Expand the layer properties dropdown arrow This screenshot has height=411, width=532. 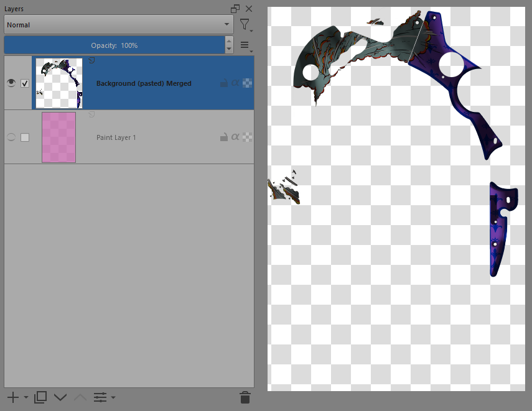113,397
